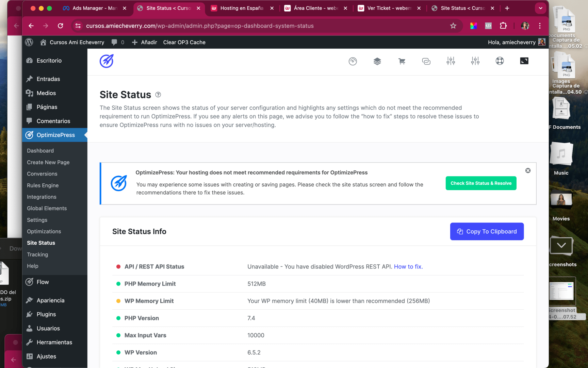Click the address bar URL
Screen dimensions: 588x368
200,26
